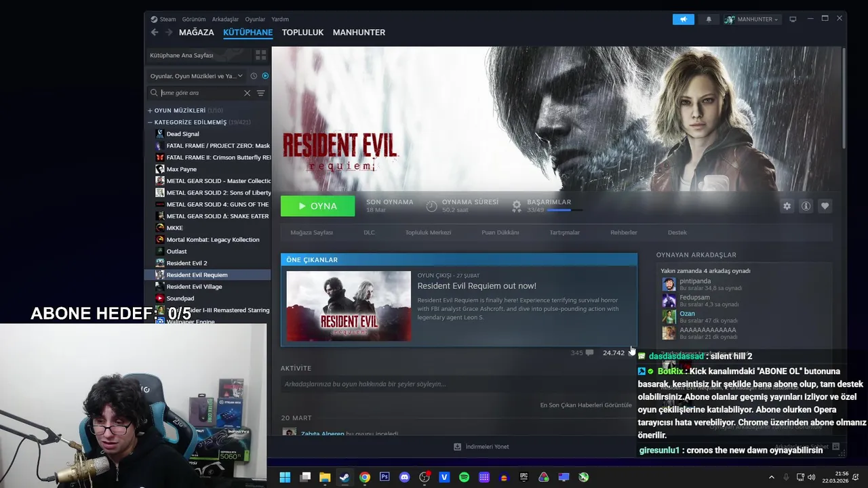
Task: Switch to the KÜTÜPHANE tab
Action: point(248,32)
